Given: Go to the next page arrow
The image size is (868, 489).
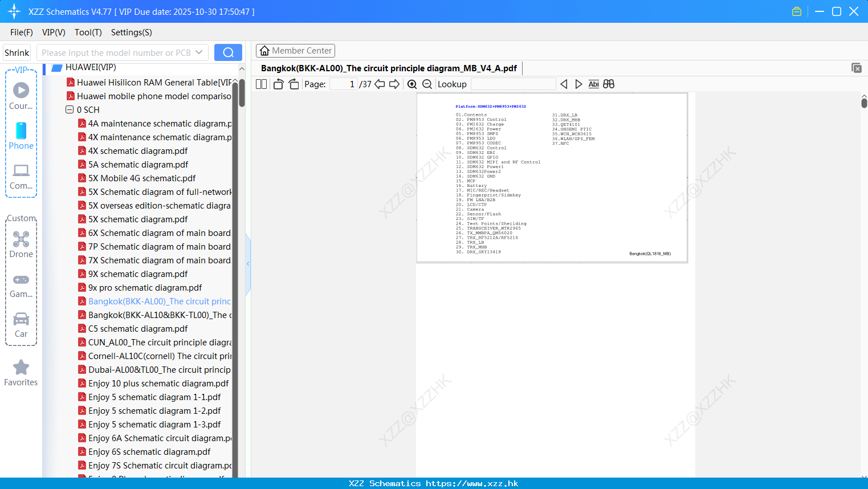Looking at the screenshot, I should pos(394,84).
